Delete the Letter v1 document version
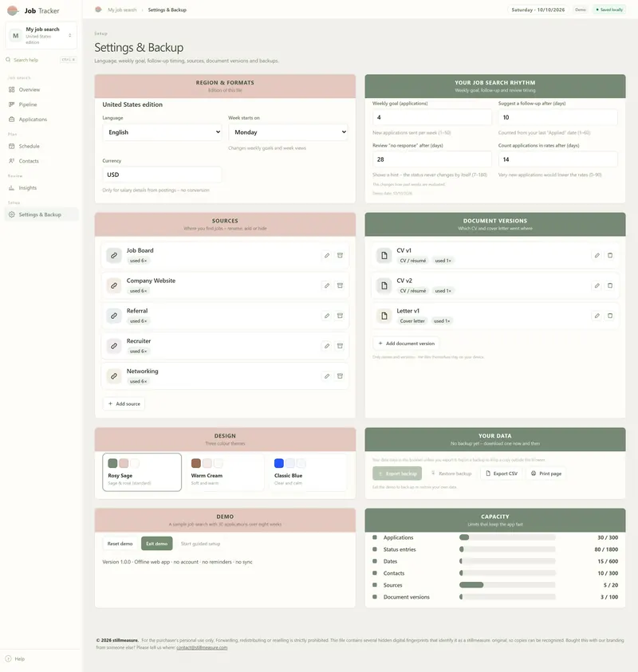 [610, 316]
